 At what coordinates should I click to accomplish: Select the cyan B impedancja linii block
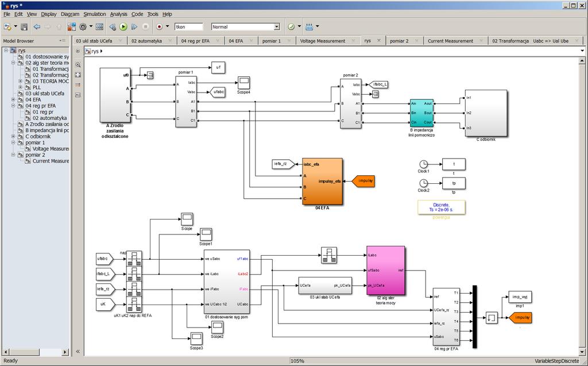(x=421, y=113)
